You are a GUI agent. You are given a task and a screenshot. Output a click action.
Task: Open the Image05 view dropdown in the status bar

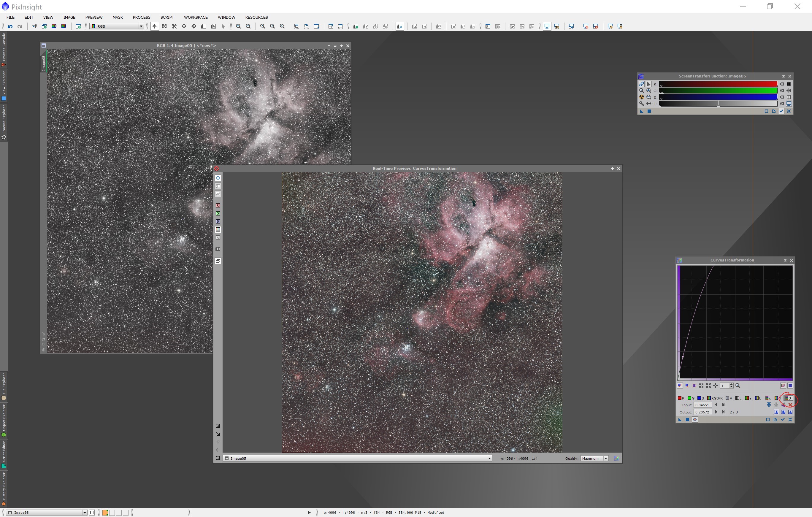click(47, 513)
